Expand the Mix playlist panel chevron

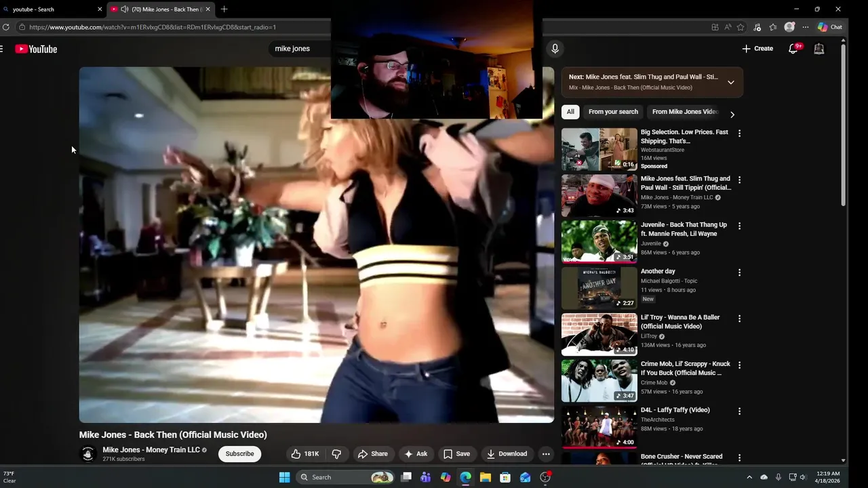(x=730, y=82)
